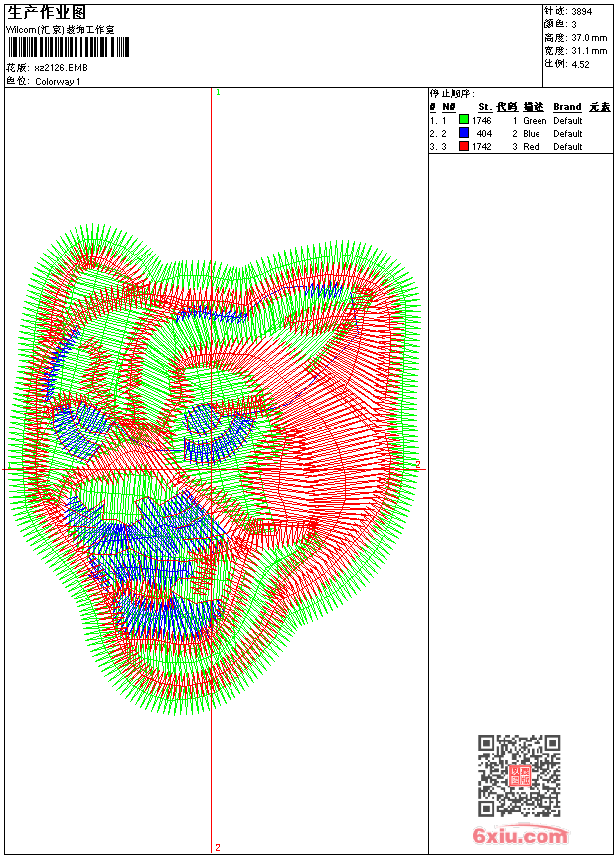Click the width value 31.1 mm
The width and height of the screenshot is (616, 855).
coord(589,51)
